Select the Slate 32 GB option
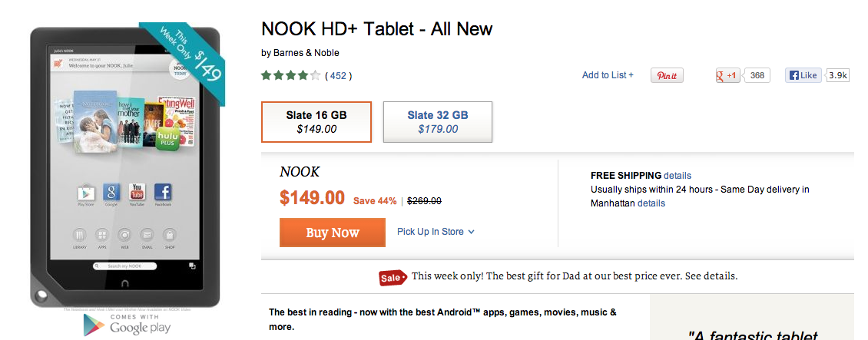Screen dimensions: 868x340 [x=438, y=122]
